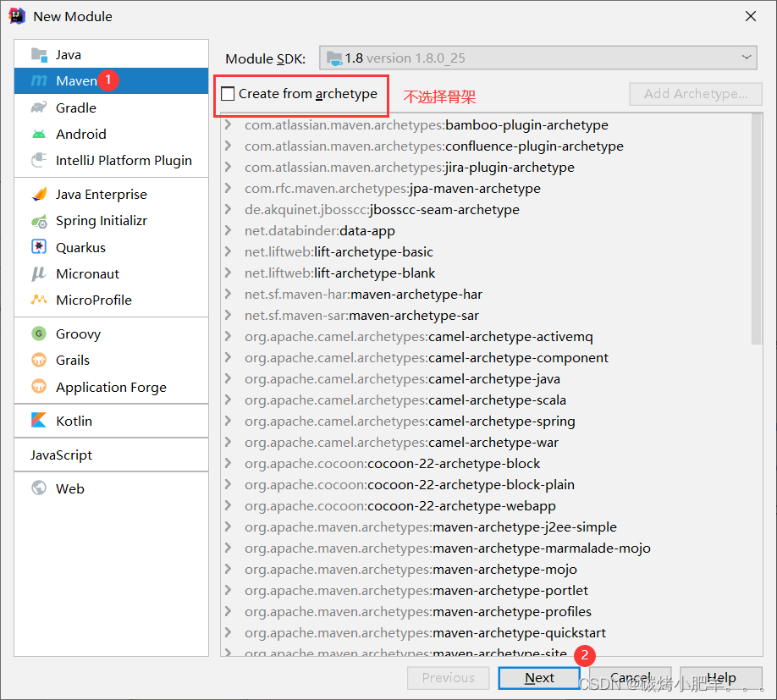
Task: Click the MicroProfile icon
Action: [39, 300]
